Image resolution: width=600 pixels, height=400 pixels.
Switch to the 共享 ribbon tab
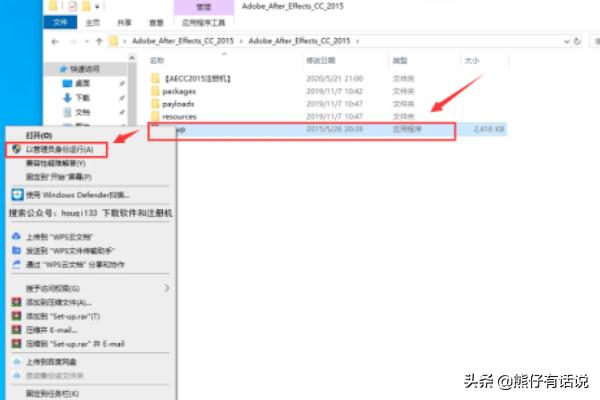pyautogui.click(x=124, y=23)
